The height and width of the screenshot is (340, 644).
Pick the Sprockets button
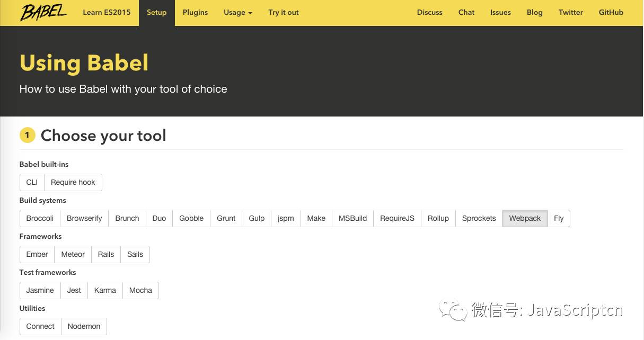[x=479, y=218]
